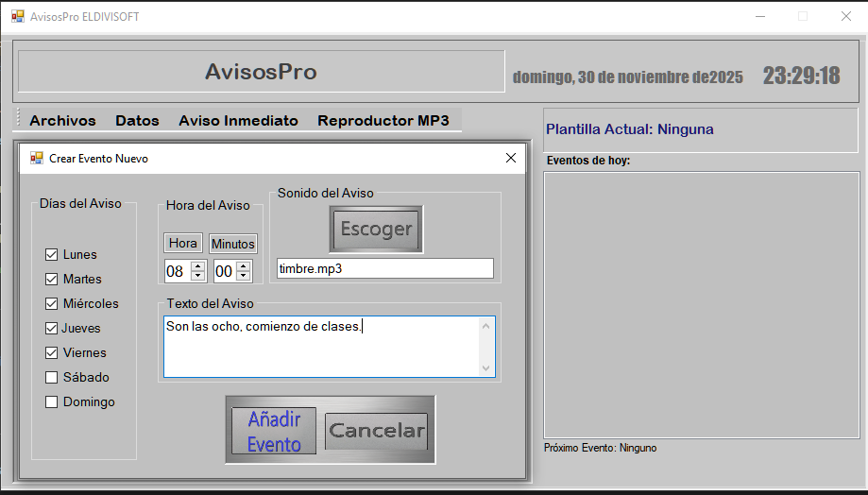
Task: Open the Archivos menu
Action: click(x=62, y=121)
